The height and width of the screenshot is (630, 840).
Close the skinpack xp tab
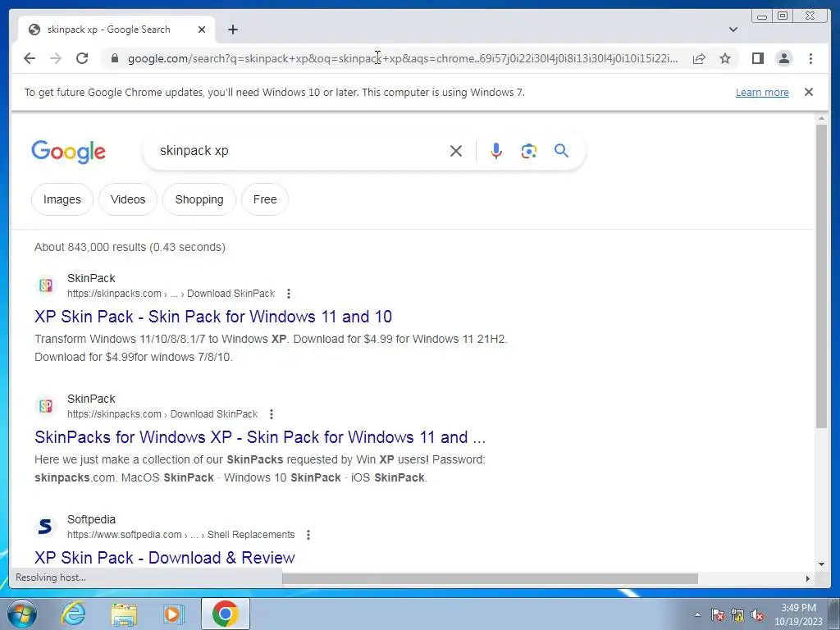point(202,30)
